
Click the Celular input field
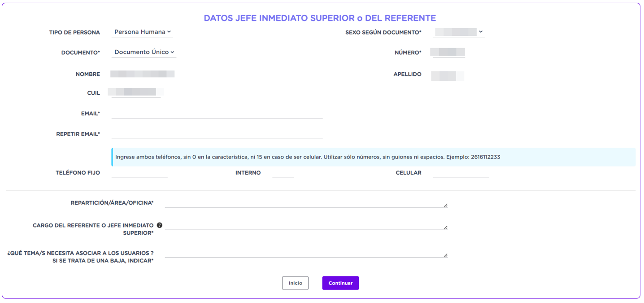461,173
